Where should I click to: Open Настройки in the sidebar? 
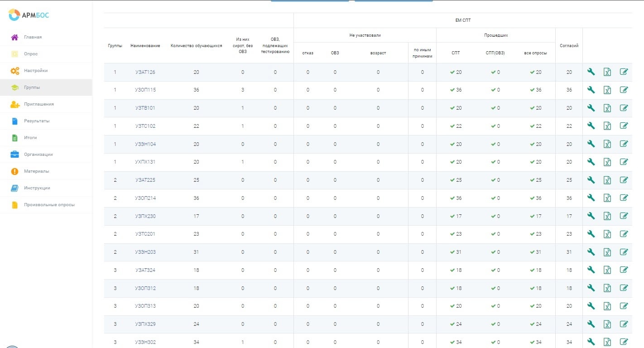coord(35,71)
